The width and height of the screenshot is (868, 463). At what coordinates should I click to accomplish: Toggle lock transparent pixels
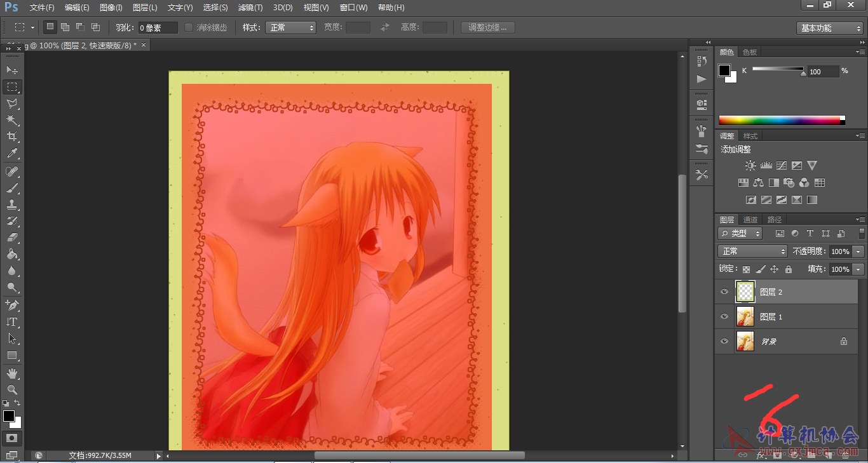pyautogui.click(x=746, y=269)
